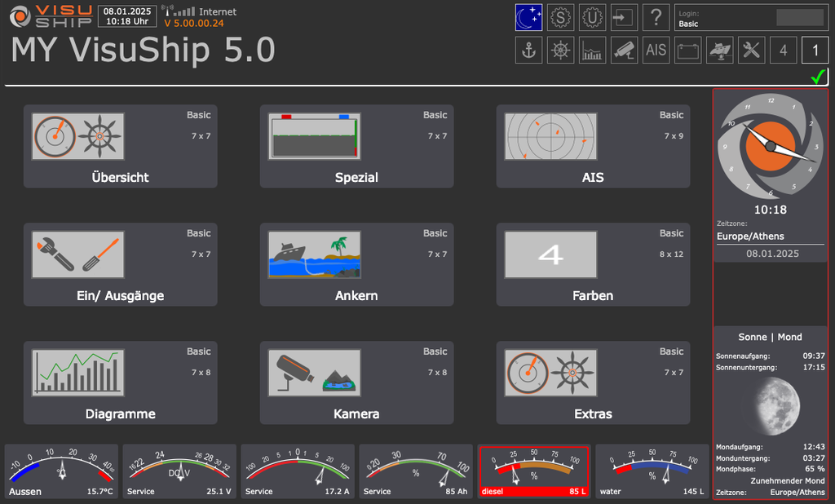Click the Sonnenuntergang time 17:15

814,367
